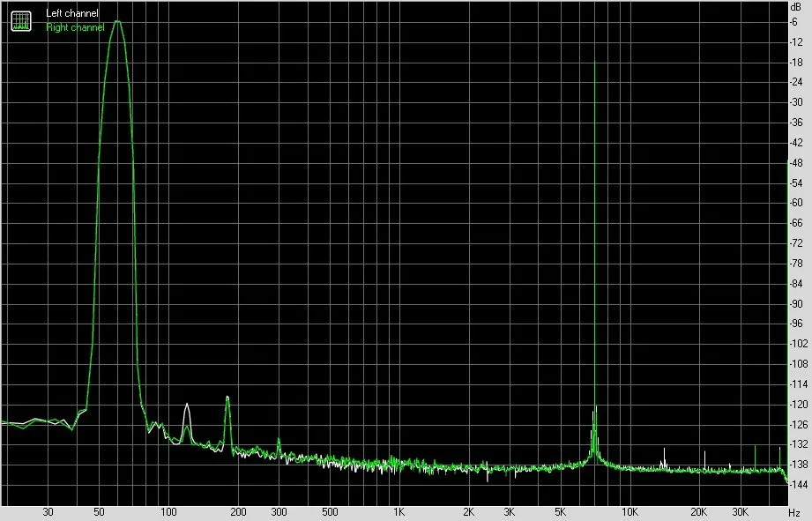Select the white "Left channel" legend label
Screen dimensions: 812x521
point(72,13)
